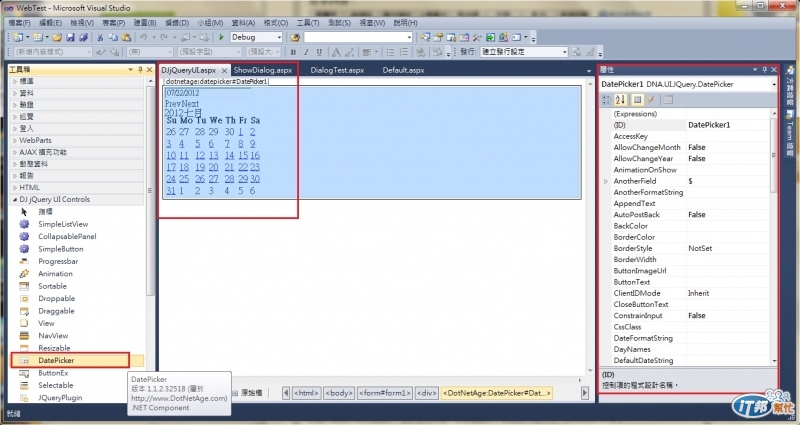Open the publish settings dropdown 建立發行設定
The image size is (800, 425).
[x=564, y=52]
